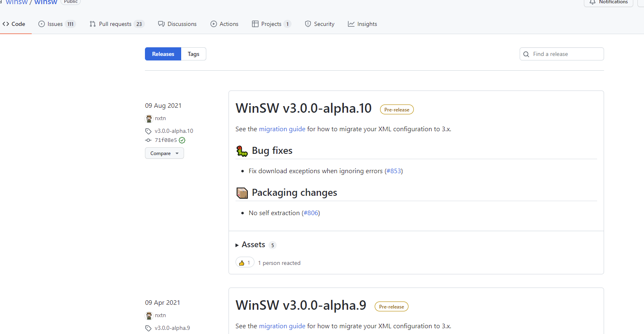Click the Find a release search field
The width and height of the screenshot is (644, 334).
(562, 54)
